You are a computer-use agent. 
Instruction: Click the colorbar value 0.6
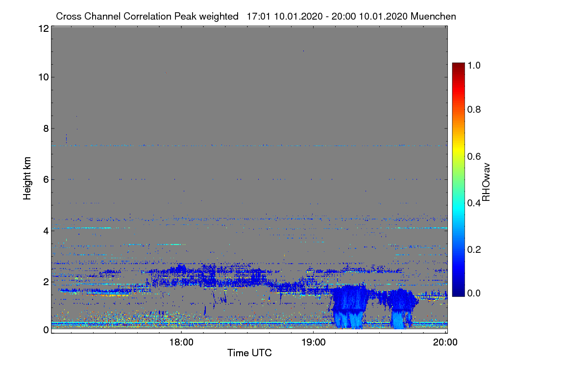click(474, 156)
